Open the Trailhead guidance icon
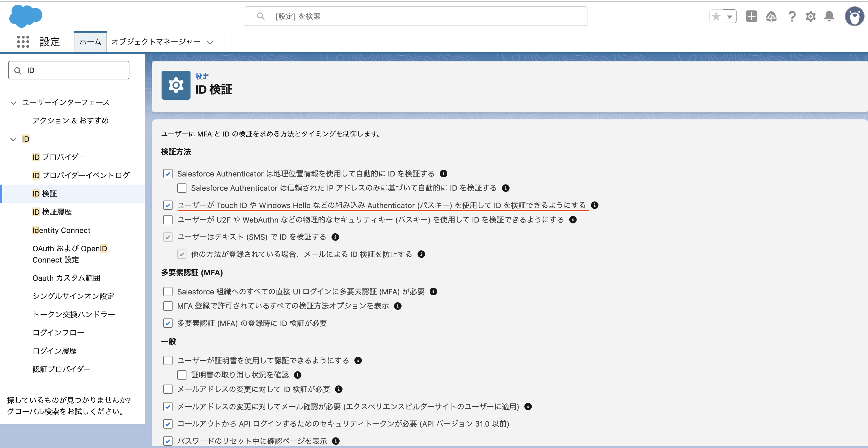Image resolution: width=868 pixels, height=448 pixels. point(771,16)
